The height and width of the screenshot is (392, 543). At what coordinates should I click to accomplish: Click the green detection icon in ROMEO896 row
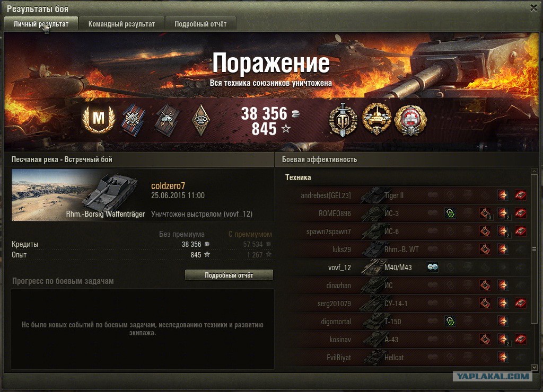450,213
